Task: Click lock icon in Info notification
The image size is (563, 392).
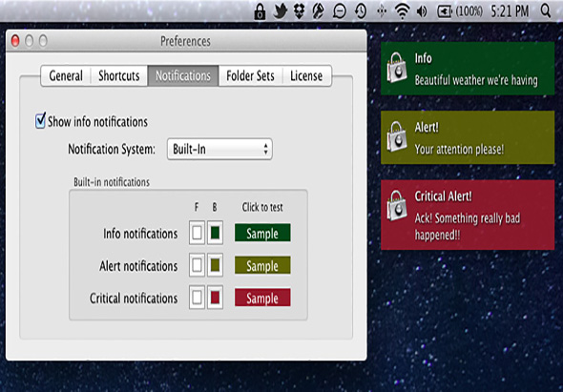Action: point(397,68)
